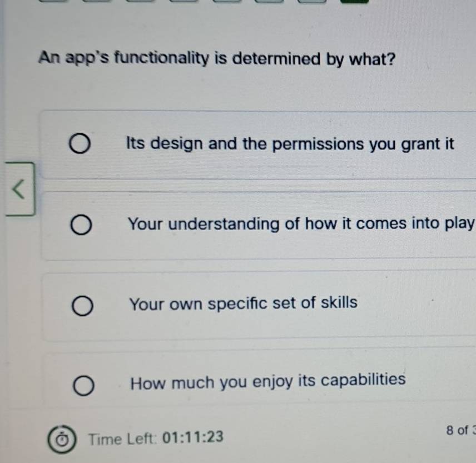Click the 'How much you enjoy its capabilities' label
Viewport: 476px width, 463px height.
pos(267,382)
